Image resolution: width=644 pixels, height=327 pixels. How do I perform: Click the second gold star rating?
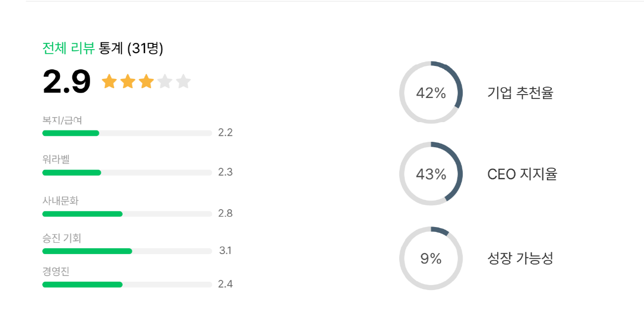point(128,81)
